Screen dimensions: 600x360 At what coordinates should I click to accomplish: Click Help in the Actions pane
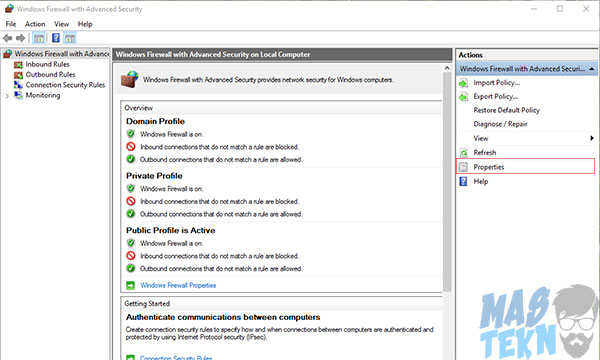tap(481, 181)
